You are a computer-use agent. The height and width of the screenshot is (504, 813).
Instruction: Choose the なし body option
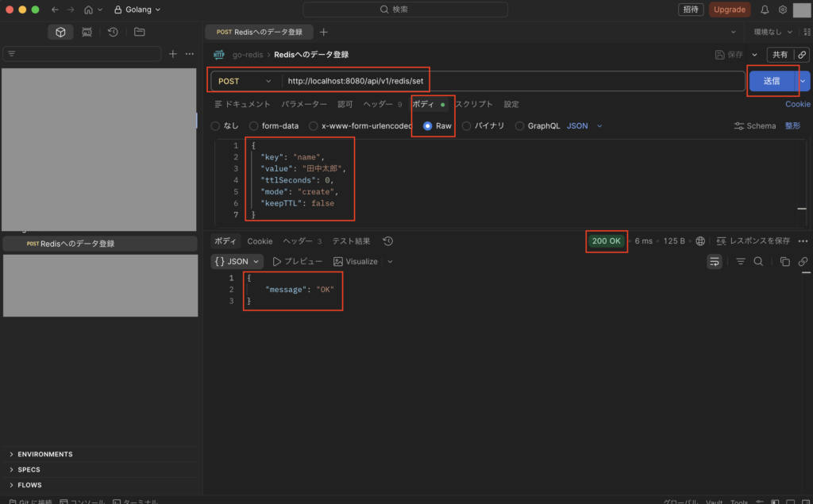(215, 125)
